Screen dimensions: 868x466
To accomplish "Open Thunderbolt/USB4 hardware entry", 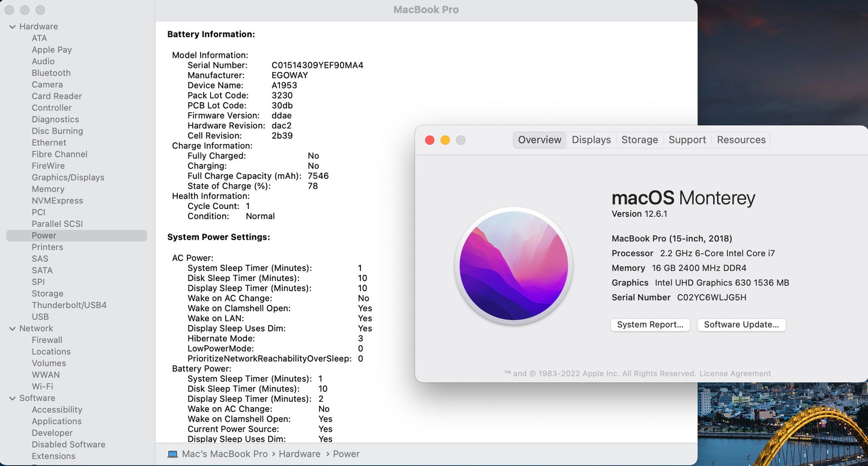I will (69, 305).
